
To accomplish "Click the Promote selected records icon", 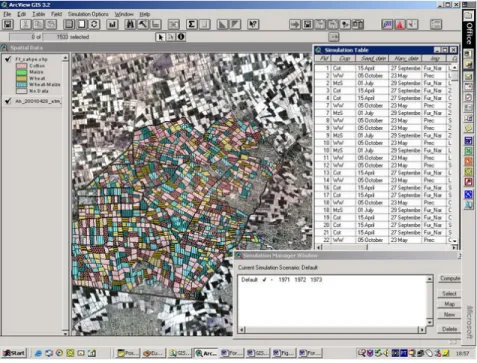I will point(156,24).
